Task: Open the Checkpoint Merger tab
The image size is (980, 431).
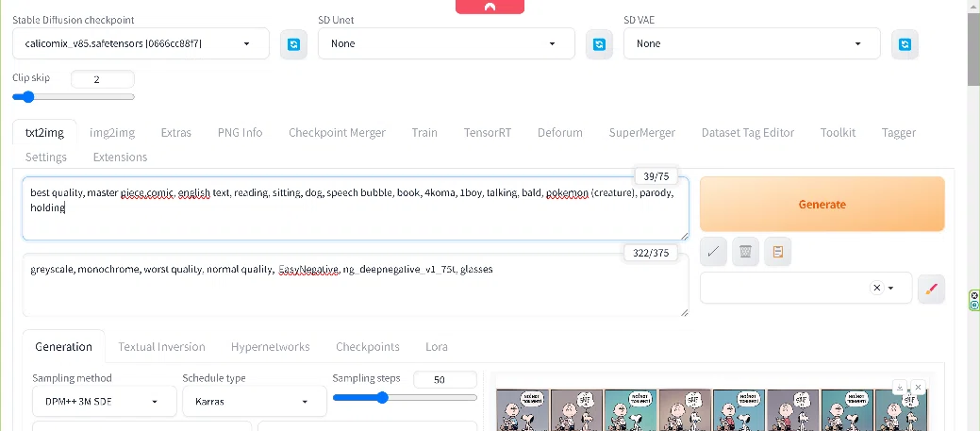Action: [337, 132]
